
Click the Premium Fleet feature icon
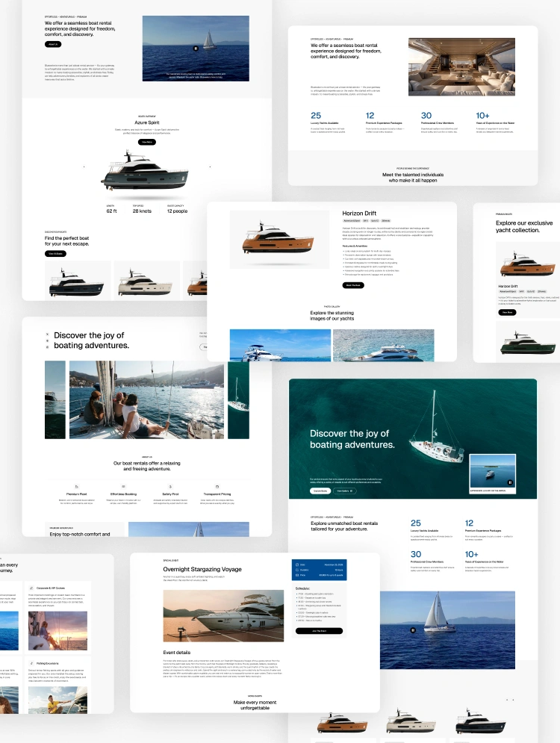tap(78, 485)
